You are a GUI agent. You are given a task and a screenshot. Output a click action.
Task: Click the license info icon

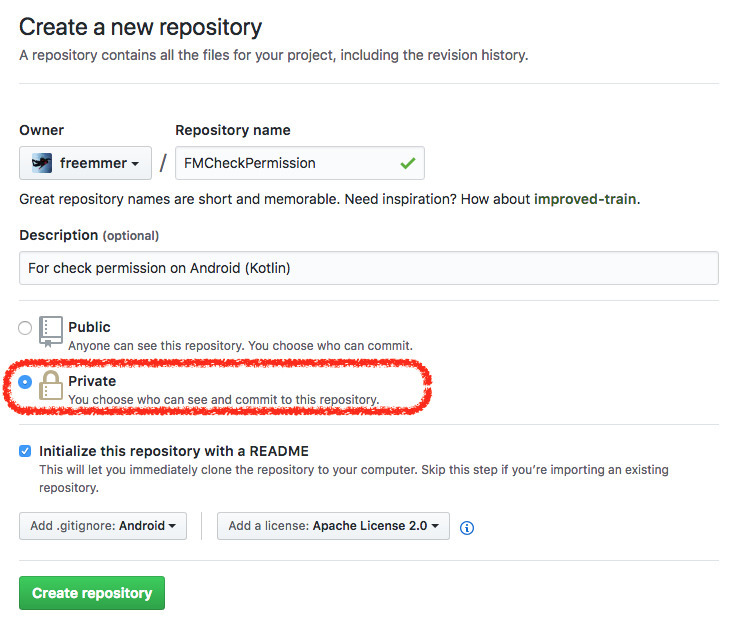click(x=467, y=527)
